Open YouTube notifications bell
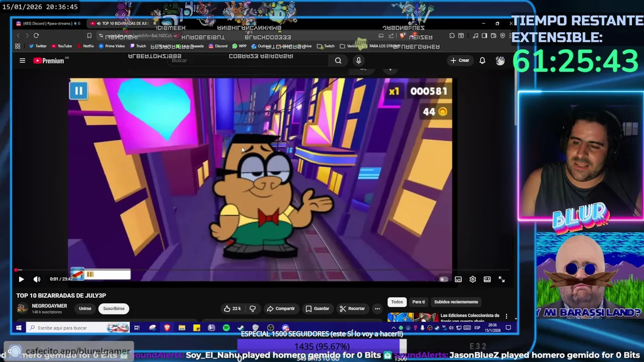This screenshot has height=362, width=644. click(482, 61)
